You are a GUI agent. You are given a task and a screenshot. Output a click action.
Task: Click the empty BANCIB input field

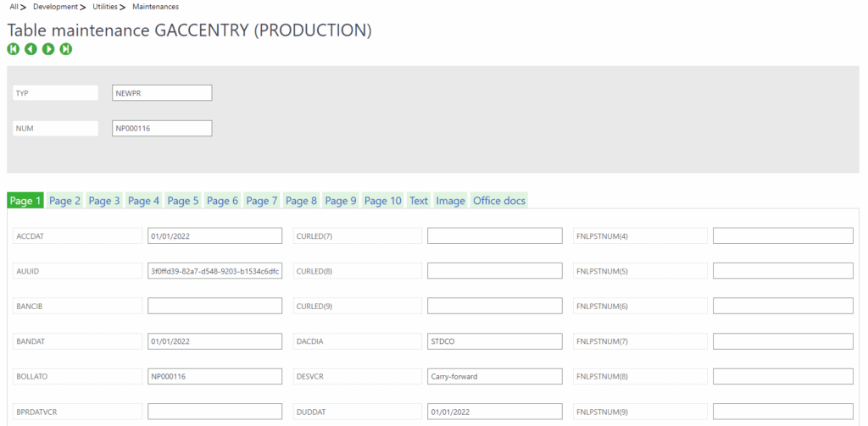214,306
